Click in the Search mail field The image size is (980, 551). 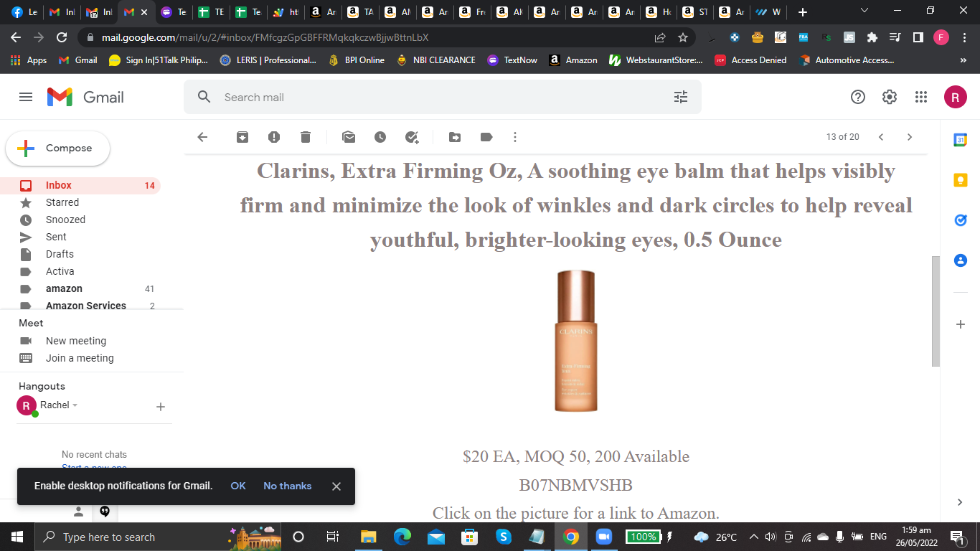[x=443, y=97]
